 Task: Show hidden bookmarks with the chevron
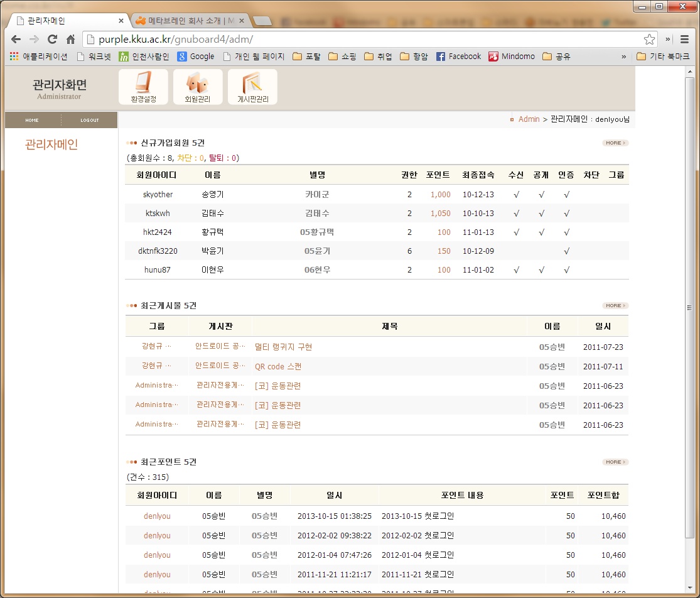click(x=623, y=57)
